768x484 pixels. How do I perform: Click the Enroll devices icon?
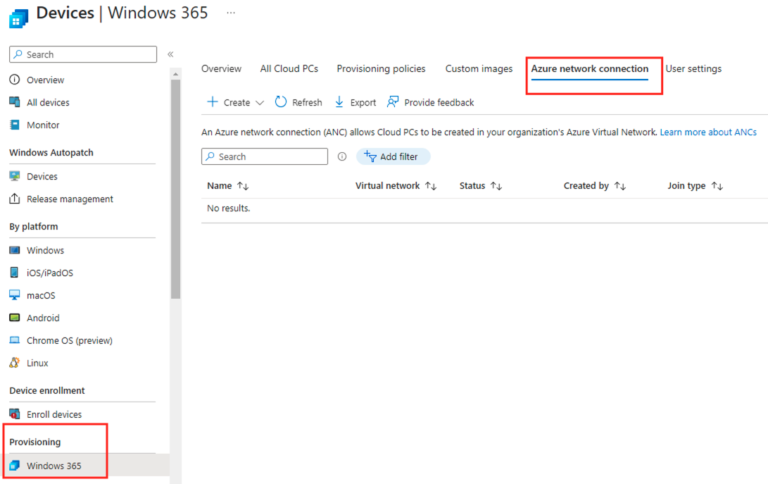tap(15, 414)
